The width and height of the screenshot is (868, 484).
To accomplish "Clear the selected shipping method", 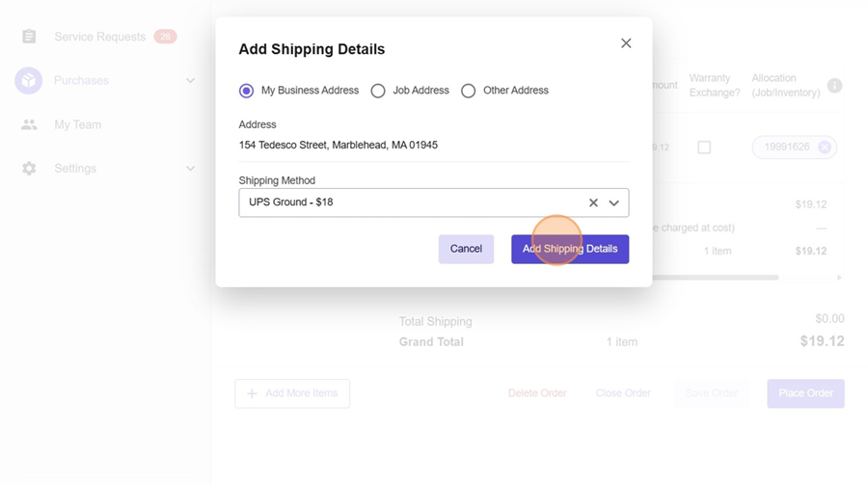I will pos(593,202).
